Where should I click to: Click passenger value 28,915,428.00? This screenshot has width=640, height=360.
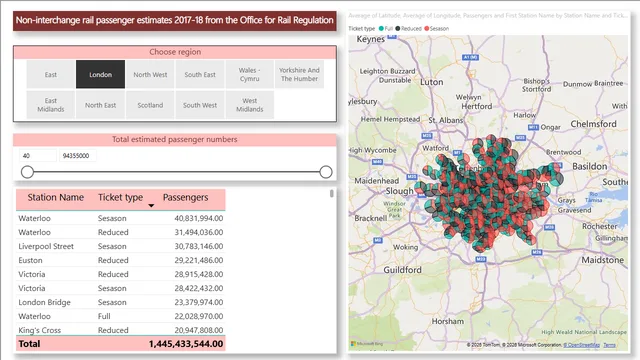click(198, 274)
